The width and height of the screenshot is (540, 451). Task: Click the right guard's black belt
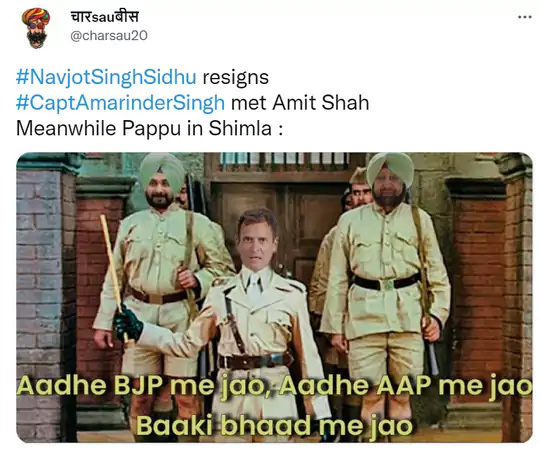pyautogui.click(x=386, y=282)
